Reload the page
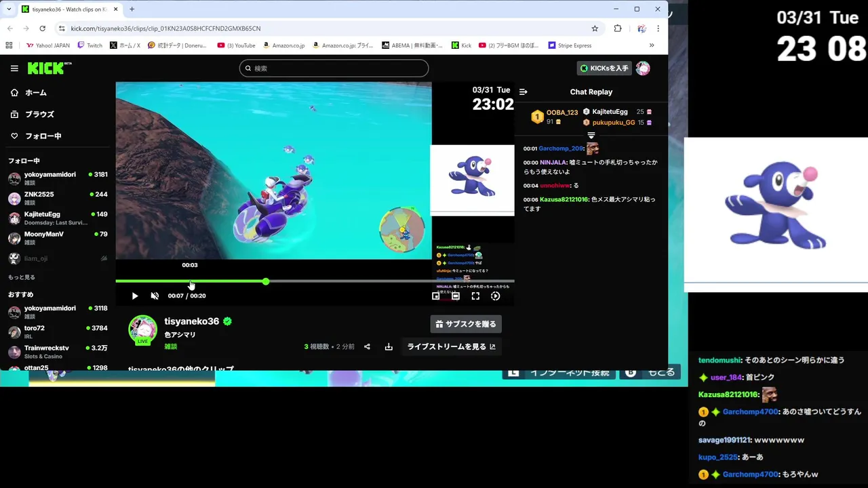This screenshot has width=868, height=488. click(42, 28)
